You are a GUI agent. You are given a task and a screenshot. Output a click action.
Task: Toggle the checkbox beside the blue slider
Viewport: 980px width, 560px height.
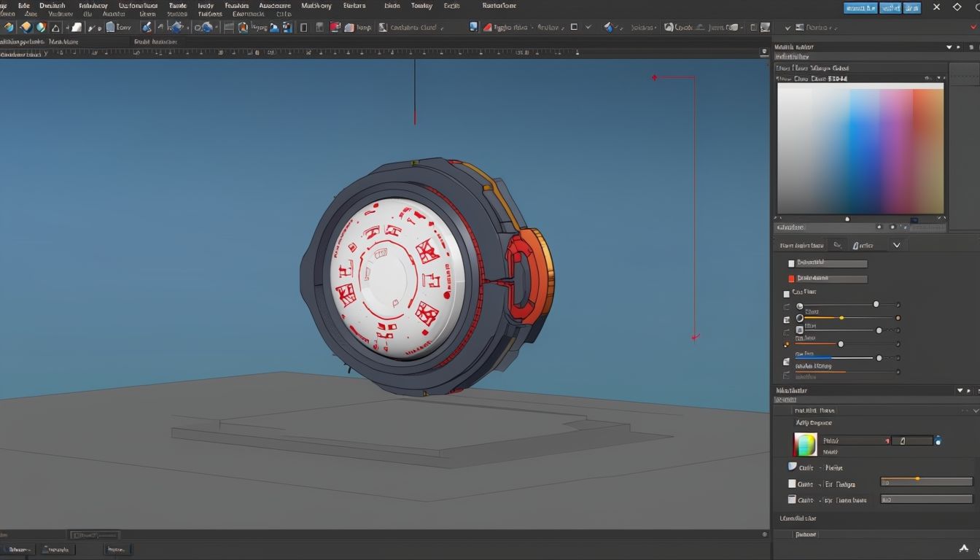click(x=786, y=362)
